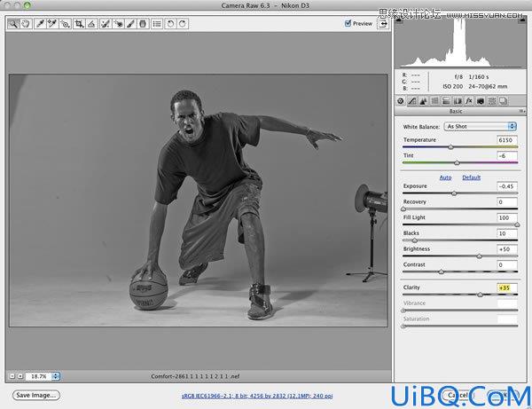Click the ISO 200 exposure info text
The width and height of the screenshot is (532, 409).
452,87
